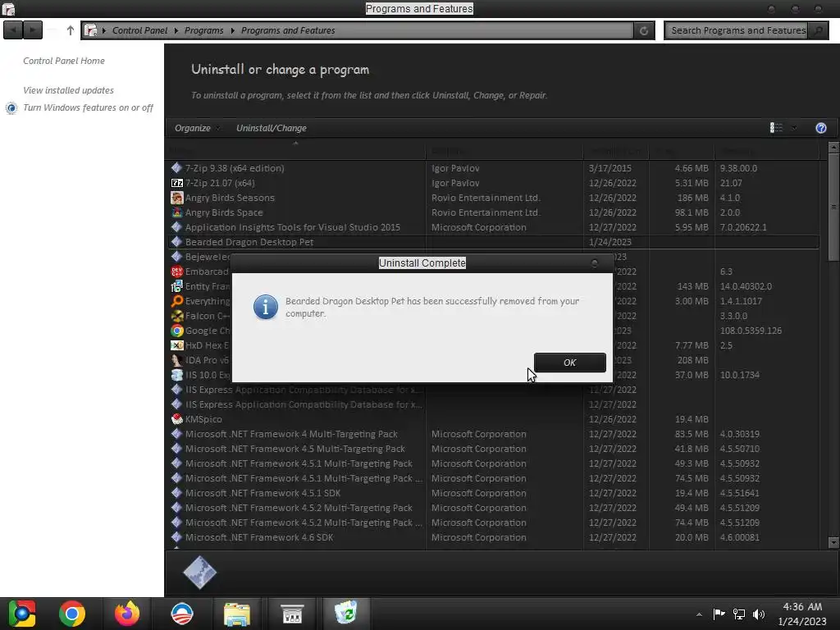Select Programs and Features in the breadcrumb

pyautogui.click(x=288, y=30)
